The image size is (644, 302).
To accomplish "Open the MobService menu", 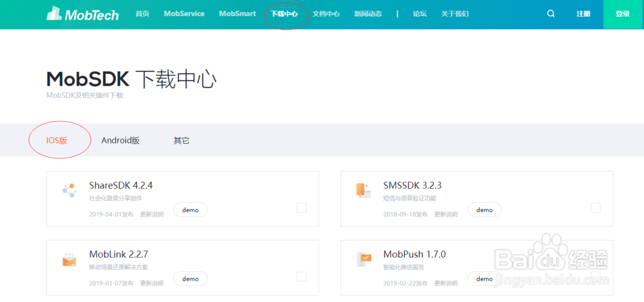I will click(x=184, y=14).
